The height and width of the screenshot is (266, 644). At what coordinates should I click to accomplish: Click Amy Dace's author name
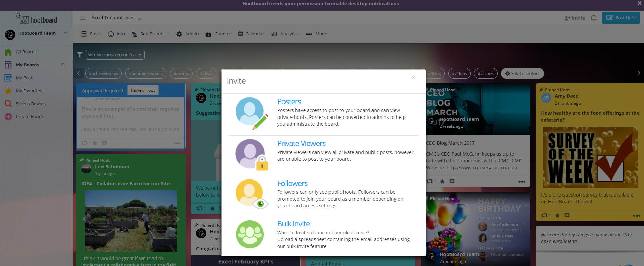566,96
